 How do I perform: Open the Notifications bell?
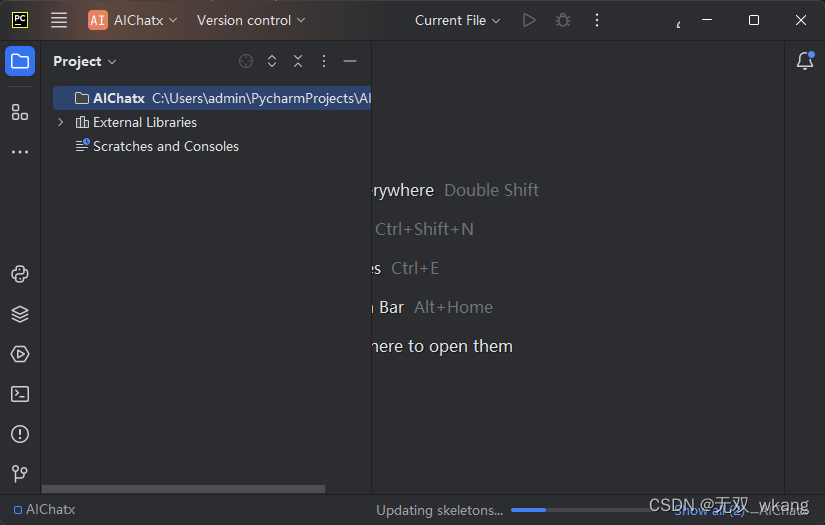click(x=805, y=61)
